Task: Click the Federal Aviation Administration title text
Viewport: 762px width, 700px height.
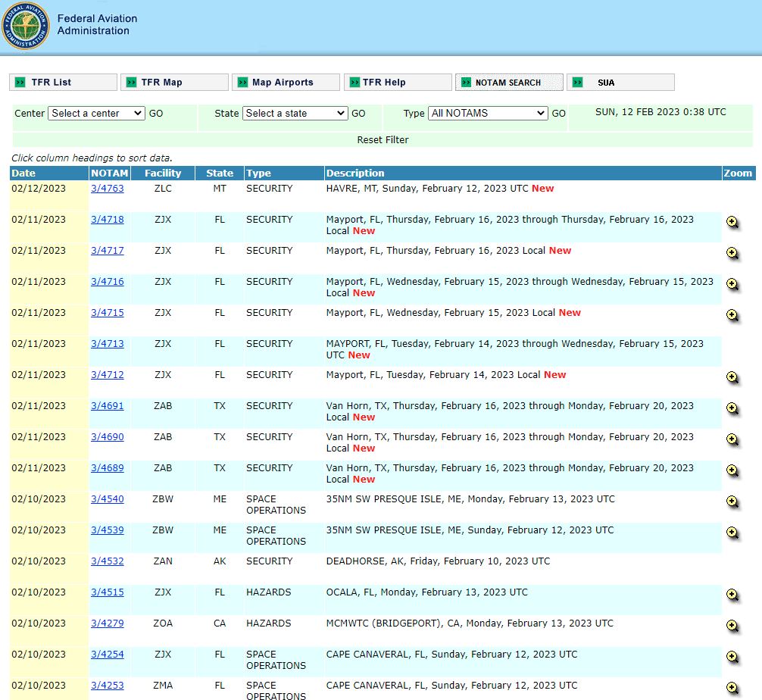Action: tap(97, 25)
